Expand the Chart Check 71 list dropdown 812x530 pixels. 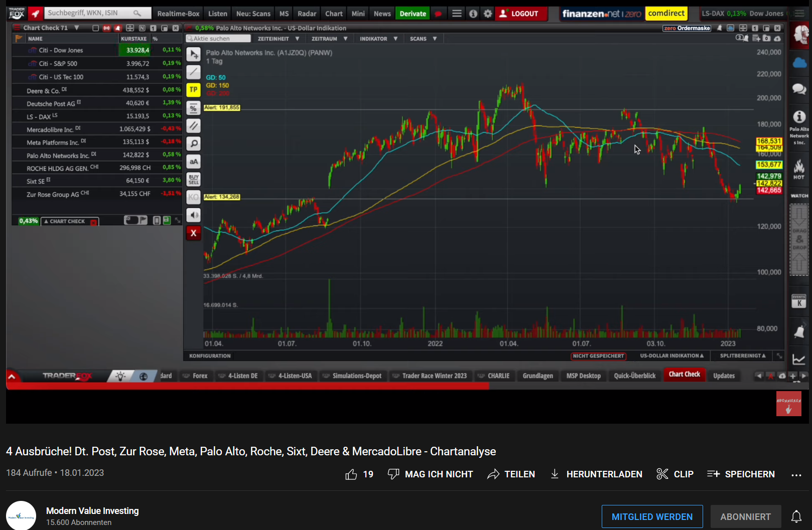point(77,28)
